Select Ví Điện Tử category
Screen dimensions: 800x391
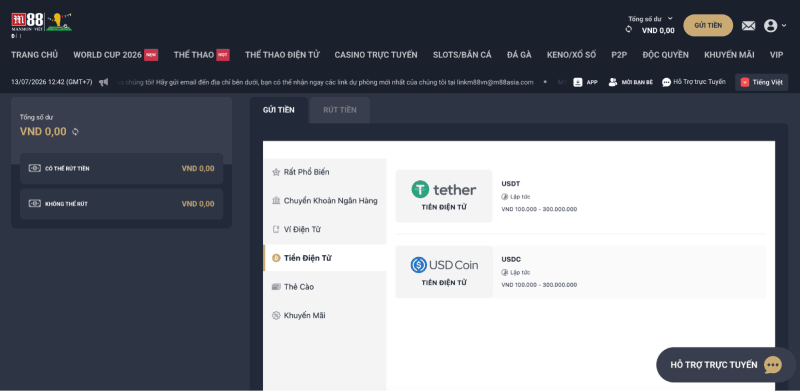click(325, 229)
